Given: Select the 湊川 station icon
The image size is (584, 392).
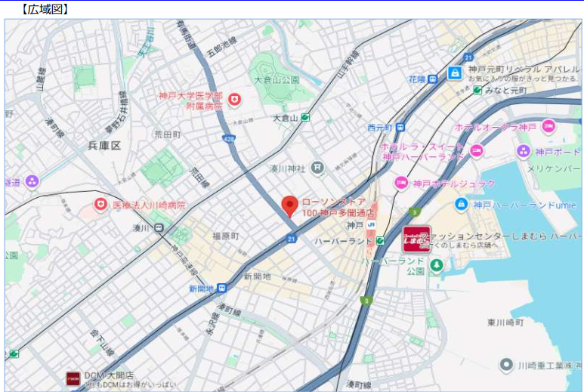Looking at the screenshot, I should tap(159, 227).
